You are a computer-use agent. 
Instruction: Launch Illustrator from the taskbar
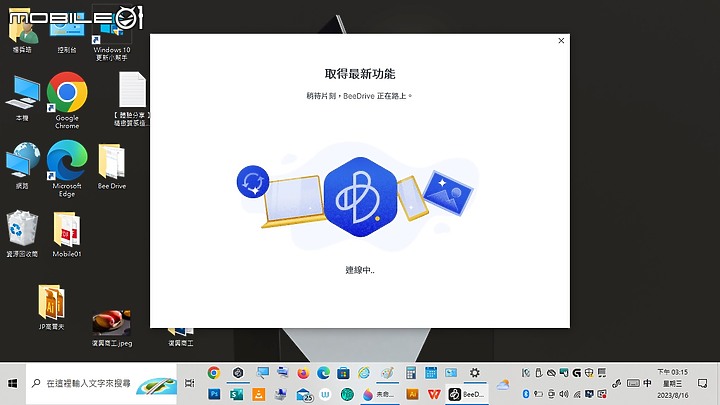(412, 394)
